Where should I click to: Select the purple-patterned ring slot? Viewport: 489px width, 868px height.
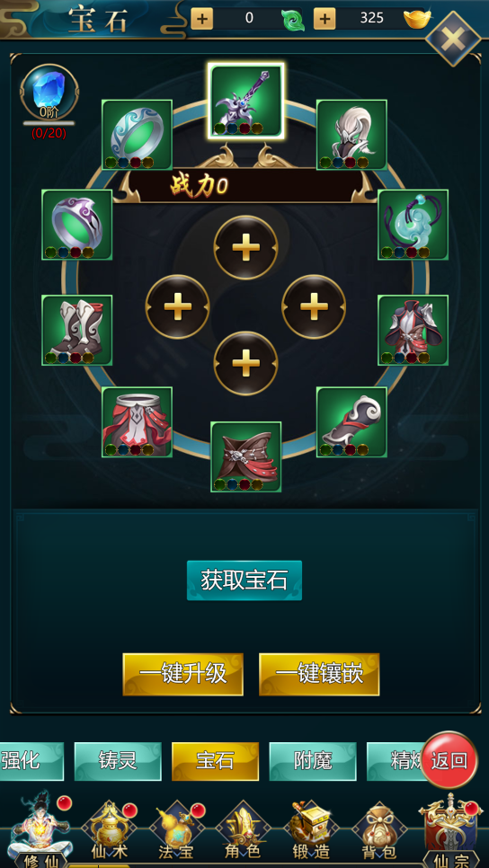[77, 225]
